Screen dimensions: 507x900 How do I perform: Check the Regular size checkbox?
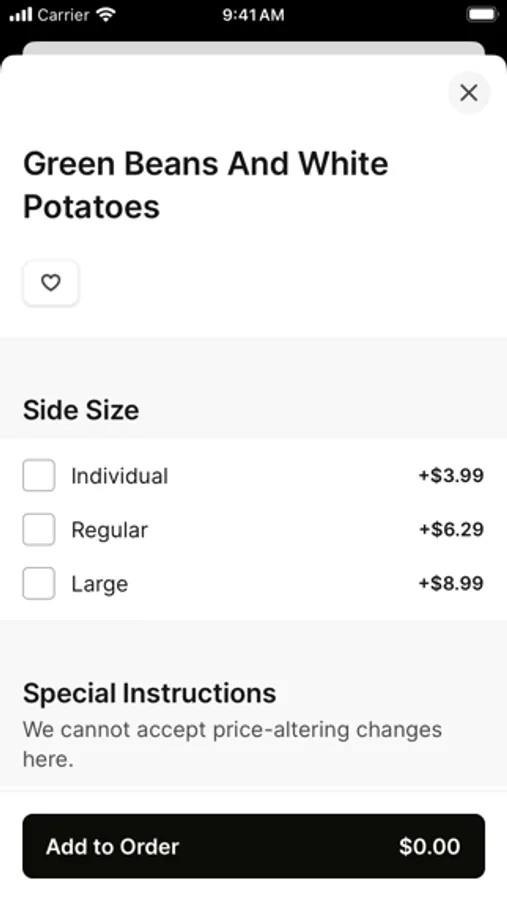[39, 529]
